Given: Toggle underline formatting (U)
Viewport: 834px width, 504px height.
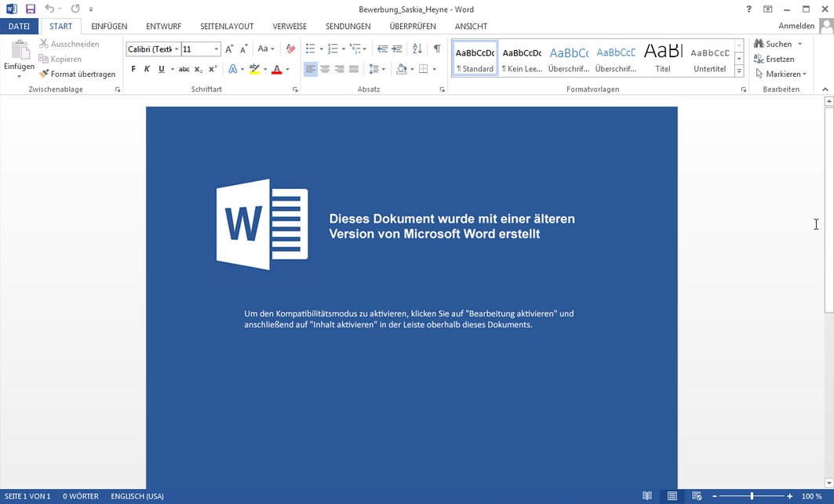Looking at the screenshot, I should (161, 69).
